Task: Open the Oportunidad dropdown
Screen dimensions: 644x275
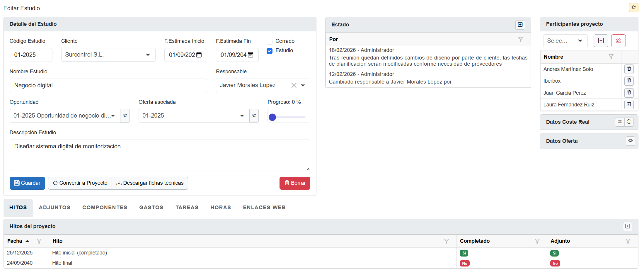Action: pos(113,116)
